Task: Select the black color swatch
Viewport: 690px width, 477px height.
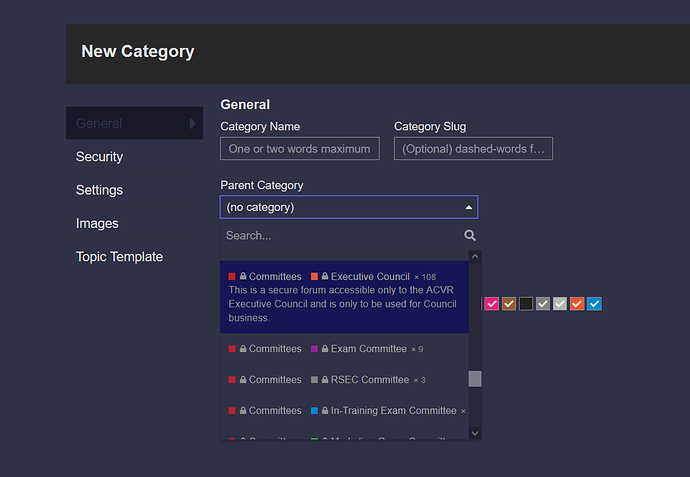Action: 526,304
